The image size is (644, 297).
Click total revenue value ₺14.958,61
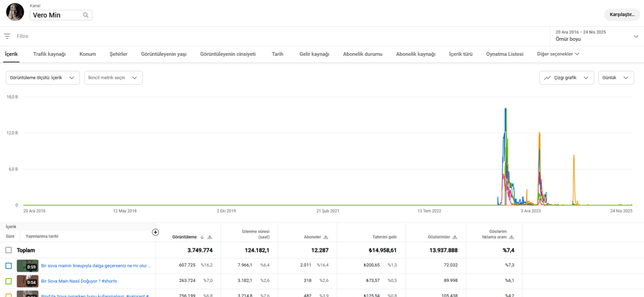pyautogui.click(x=383, y=250)
